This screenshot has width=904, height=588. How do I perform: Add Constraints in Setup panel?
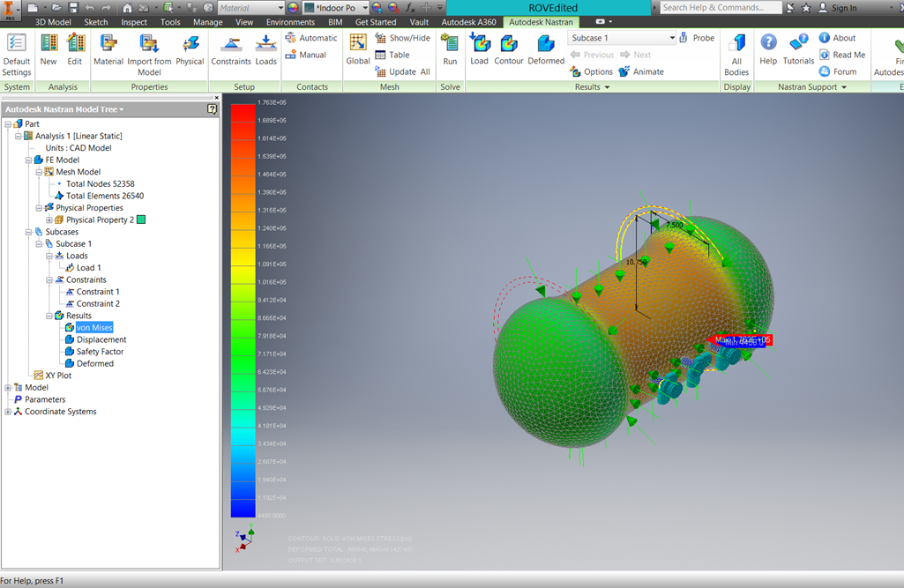[231, 50]
